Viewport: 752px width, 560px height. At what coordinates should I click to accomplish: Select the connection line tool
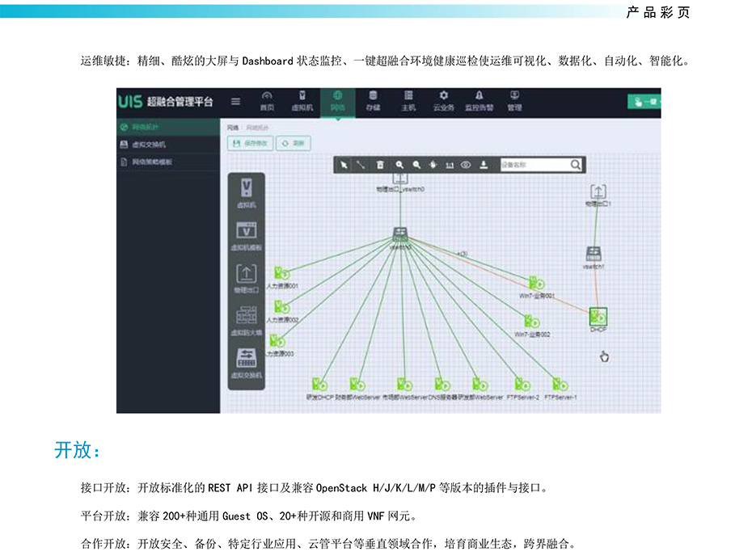click(361, 165)
